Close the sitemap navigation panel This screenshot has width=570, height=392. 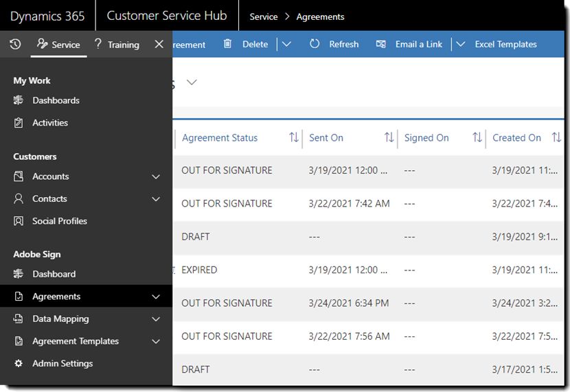click(159, 45)
